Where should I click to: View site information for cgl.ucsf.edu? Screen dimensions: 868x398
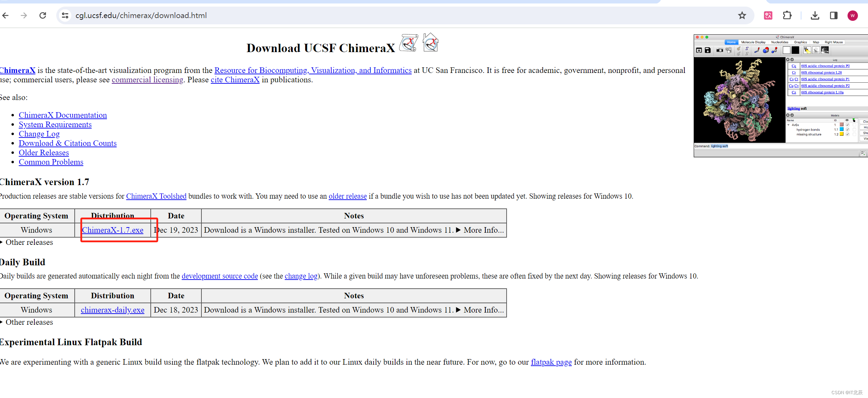(65, 15)
